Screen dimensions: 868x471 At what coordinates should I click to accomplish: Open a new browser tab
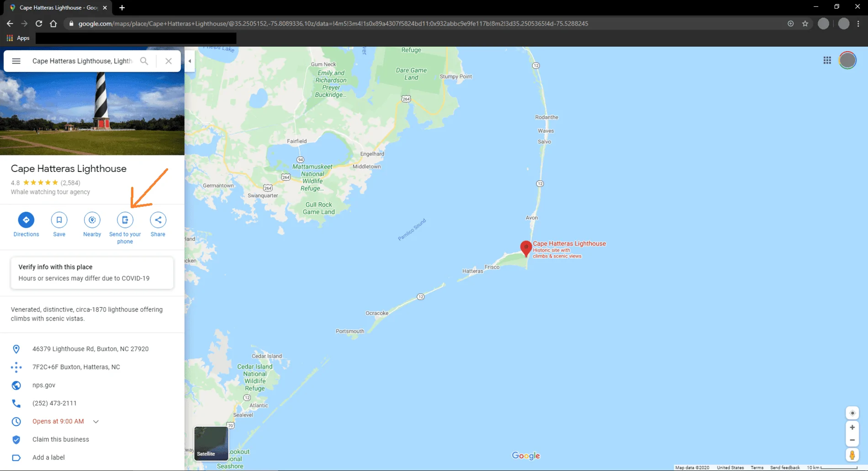tap(122, 8)
